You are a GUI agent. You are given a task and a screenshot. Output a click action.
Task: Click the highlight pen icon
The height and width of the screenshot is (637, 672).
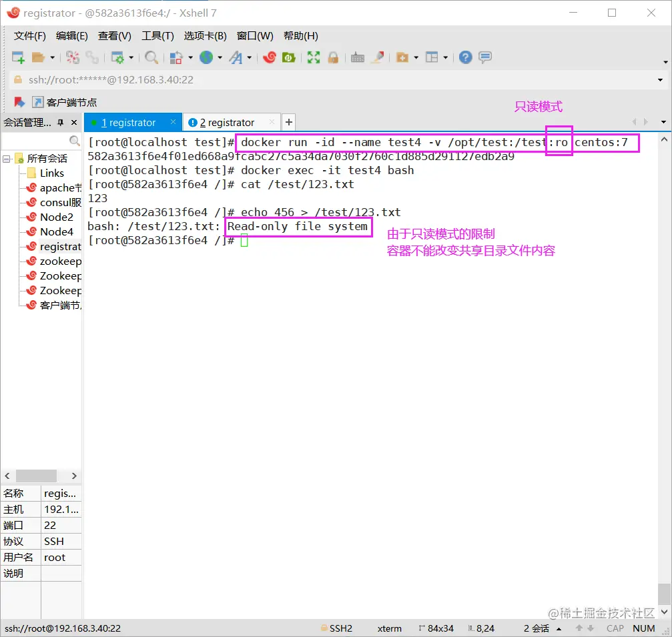pos(378,57)
